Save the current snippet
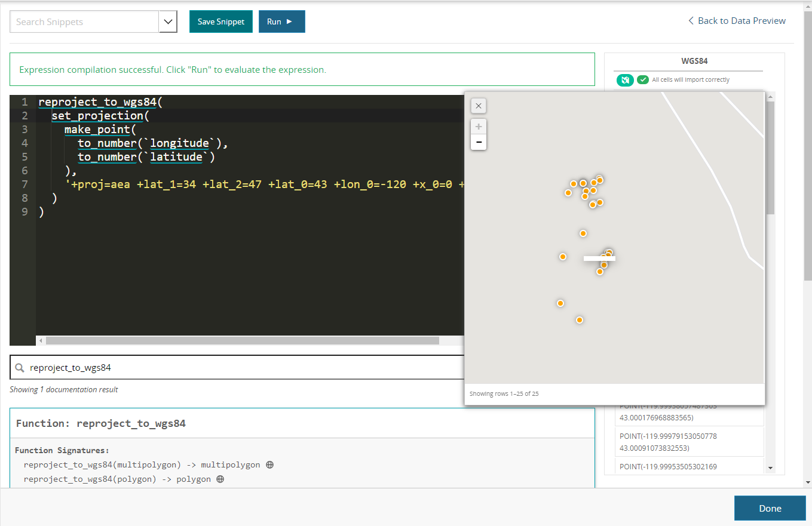812x526 pixels. (221, 21)
